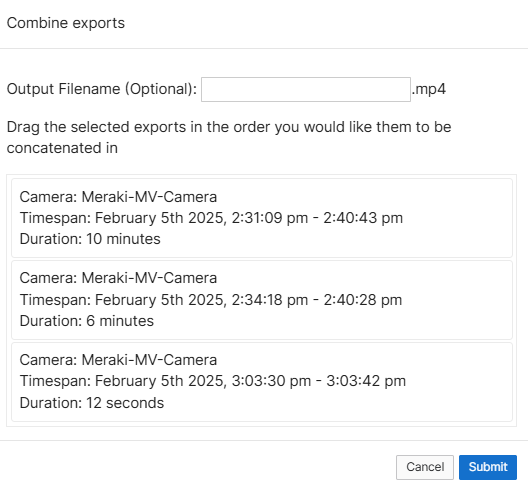Click the Combine exports dialog title
528x487 pixels.
pyautogui.click(x=66, y=23)
